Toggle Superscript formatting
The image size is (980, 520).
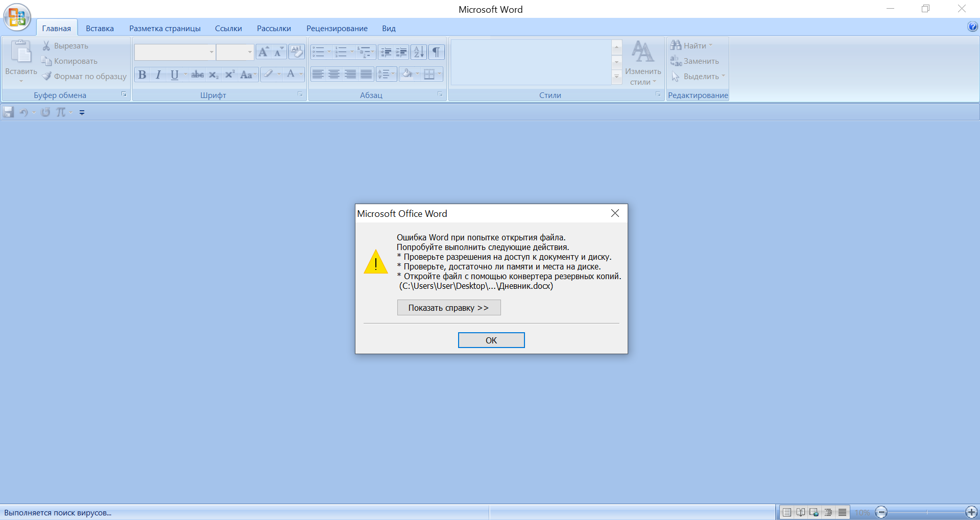point(230,75)
